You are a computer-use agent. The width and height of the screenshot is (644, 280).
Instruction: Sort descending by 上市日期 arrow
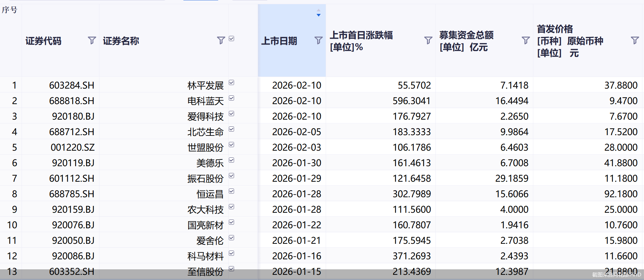319,15
